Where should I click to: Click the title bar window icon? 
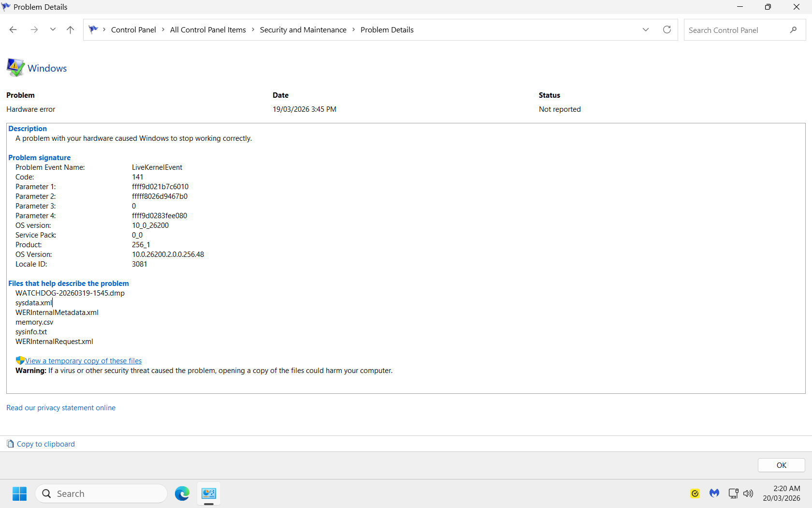(x=6, y=7)
